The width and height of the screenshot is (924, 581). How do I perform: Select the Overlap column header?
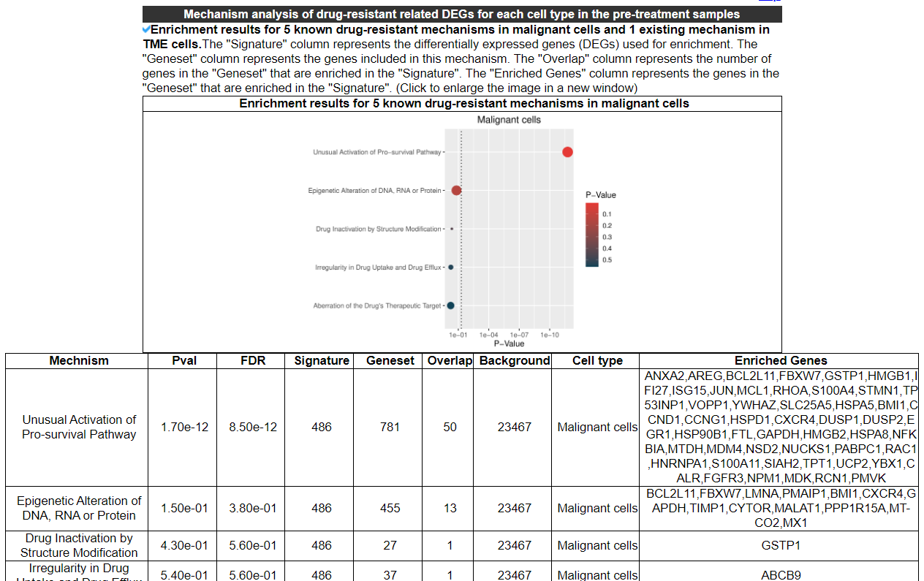click(x=450, y=360)
